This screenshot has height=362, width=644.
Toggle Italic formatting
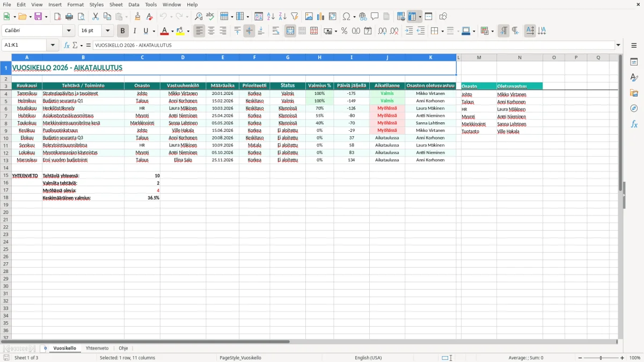135,31
